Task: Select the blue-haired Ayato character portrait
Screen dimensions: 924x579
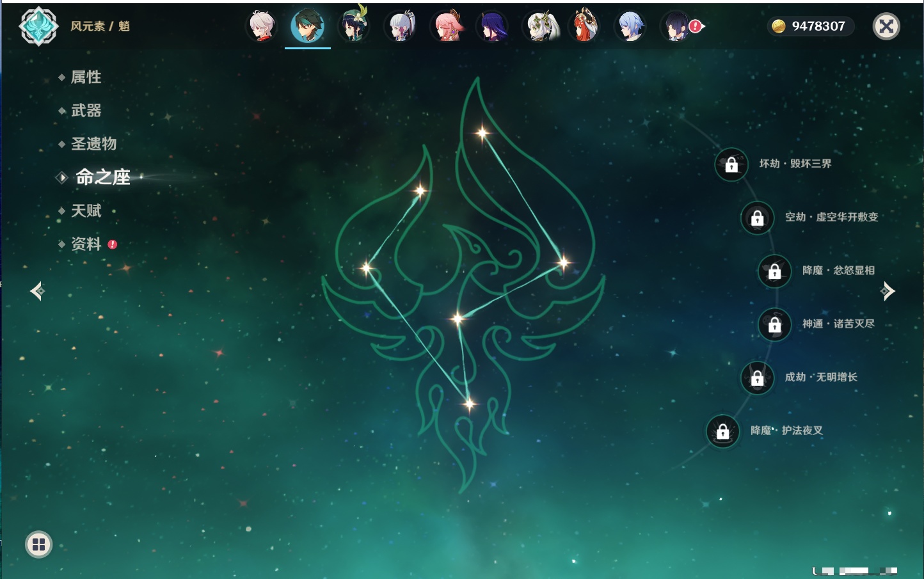Action: coord(630,26)
